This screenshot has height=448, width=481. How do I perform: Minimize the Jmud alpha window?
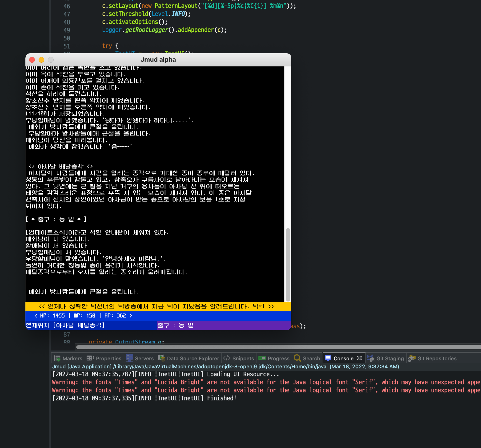tap(41, 60)
